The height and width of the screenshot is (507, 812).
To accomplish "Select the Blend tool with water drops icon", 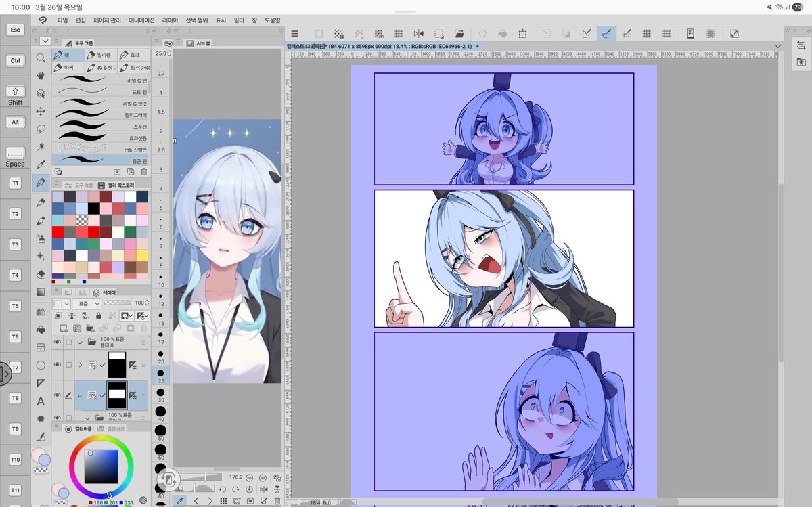I will (41, 311).
